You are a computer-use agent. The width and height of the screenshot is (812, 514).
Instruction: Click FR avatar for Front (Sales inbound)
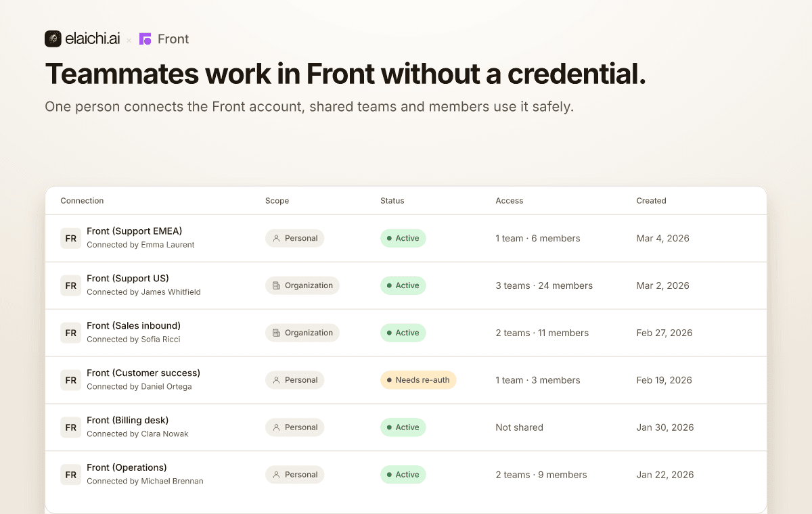(71, 333)
